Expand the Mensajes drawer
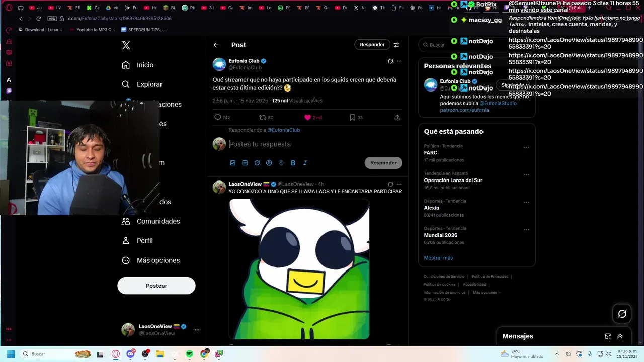The width and height of the screenshot is (644, 362). coord(620,336)
